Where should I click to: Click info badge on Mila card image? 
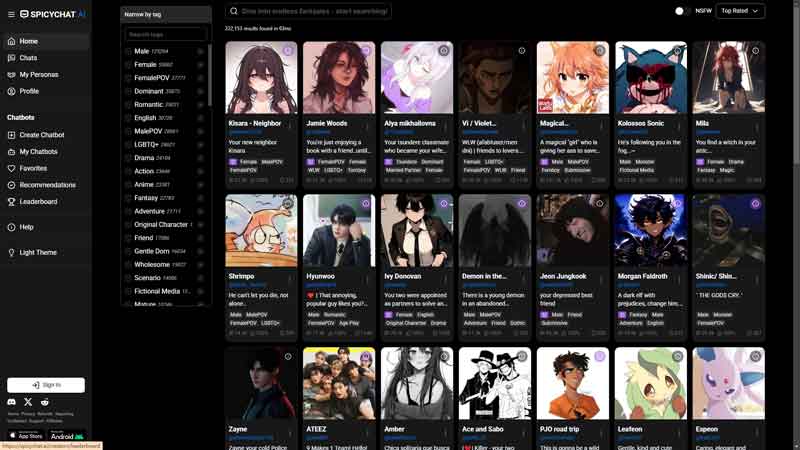[x=756, y=51]
